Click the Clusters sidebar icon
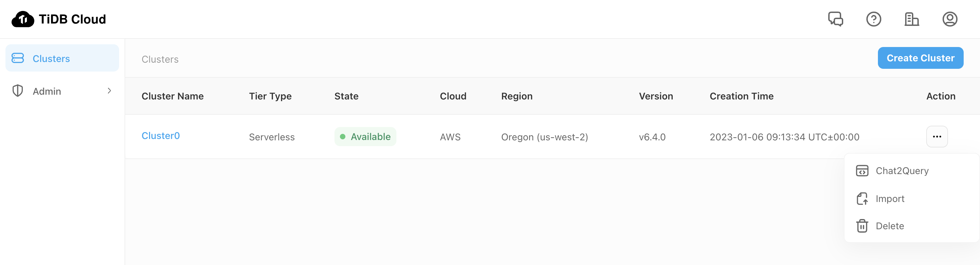 pyautogui.click(x=18, y=58)
